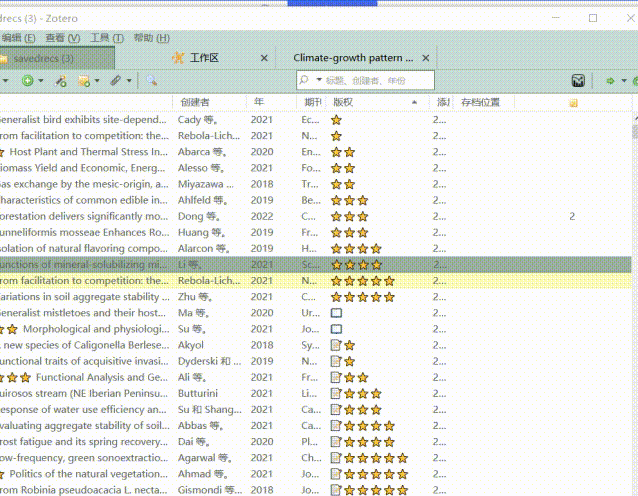
Task: Select the Miyazawa 2018 Gas exchange row
Action: point(315,184)
